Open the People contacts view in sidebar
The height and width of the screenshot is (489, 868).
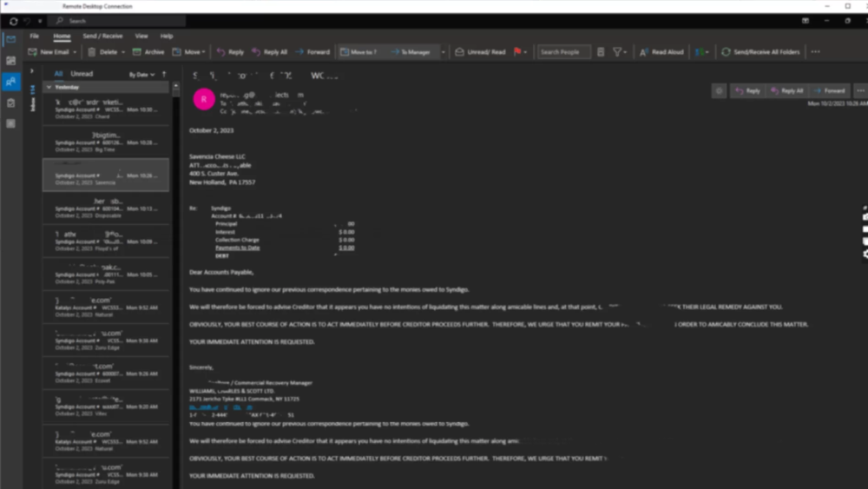coord(10,82)
